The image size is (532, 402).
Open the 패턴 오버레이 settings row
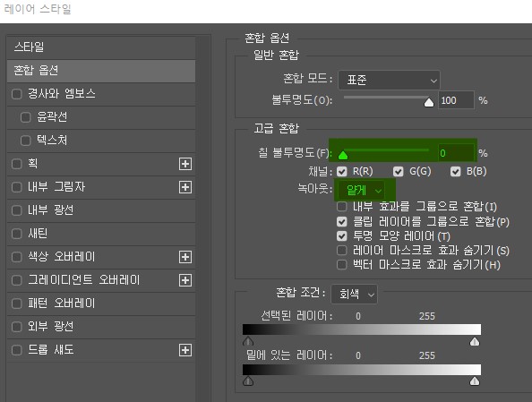tap(101, 304)
